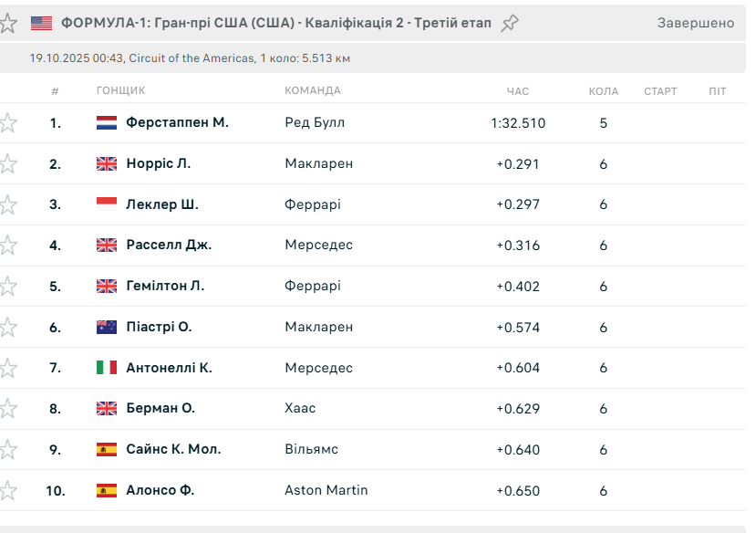Click the КОМАНДА column header
Viewport: 756px width, 533px height.
pyautogui.click(x=313, y=91)
